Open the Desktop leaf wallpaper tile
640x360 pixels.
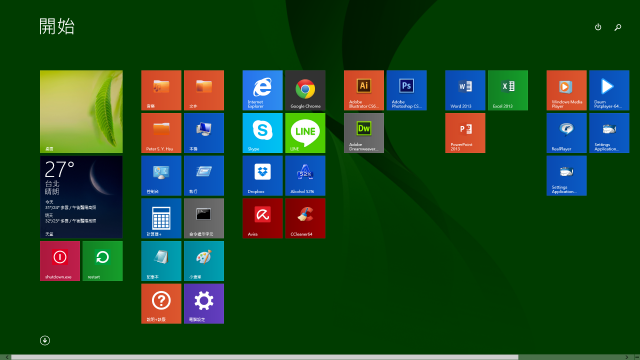point(81,111)
